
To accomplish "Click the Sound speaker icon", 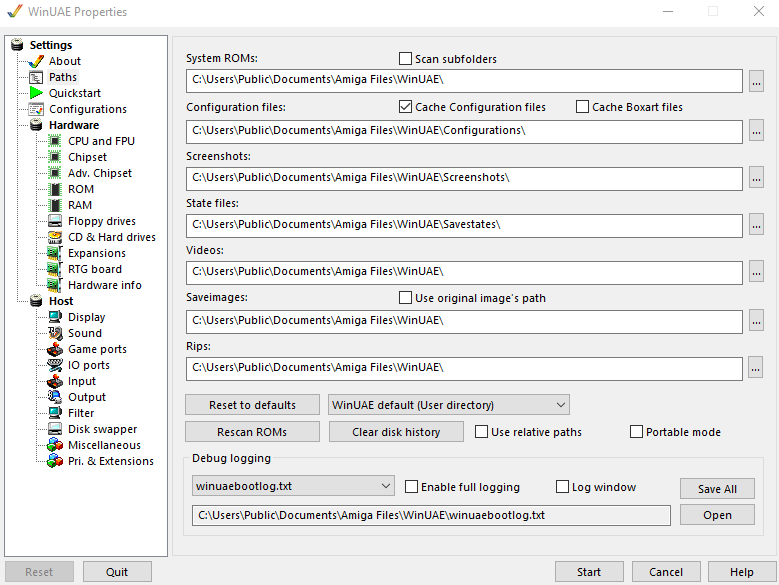I will [x=55, y=333].
